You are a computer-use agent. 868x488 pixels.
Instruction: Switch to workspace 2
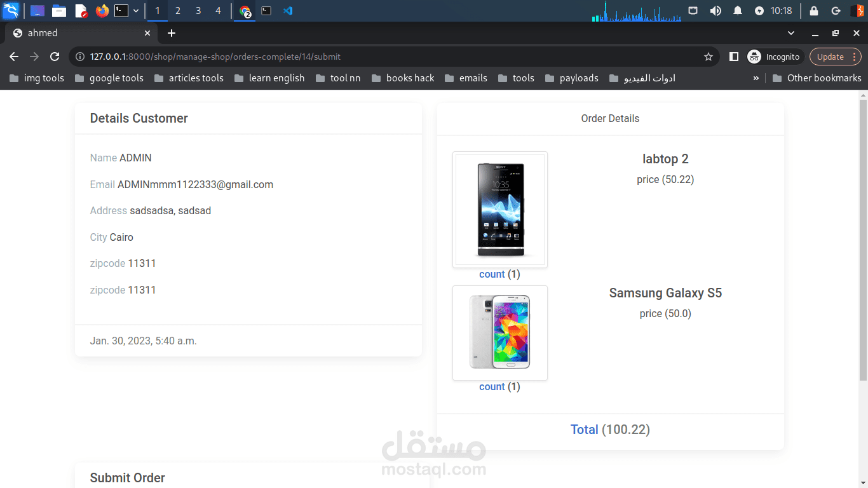[x=178, y=11]
